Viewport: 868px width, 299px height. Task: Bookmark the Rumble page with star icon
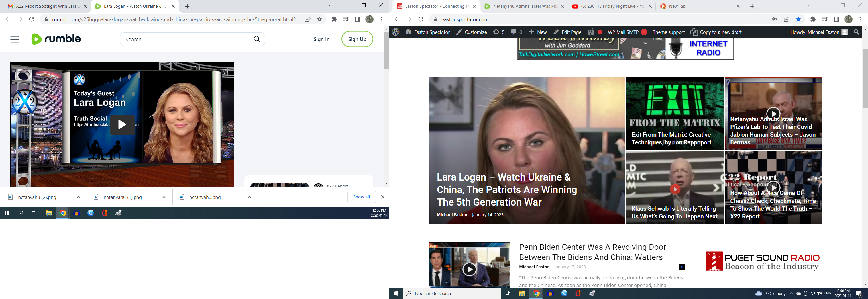pyautogui.click(x=319, y=19)
